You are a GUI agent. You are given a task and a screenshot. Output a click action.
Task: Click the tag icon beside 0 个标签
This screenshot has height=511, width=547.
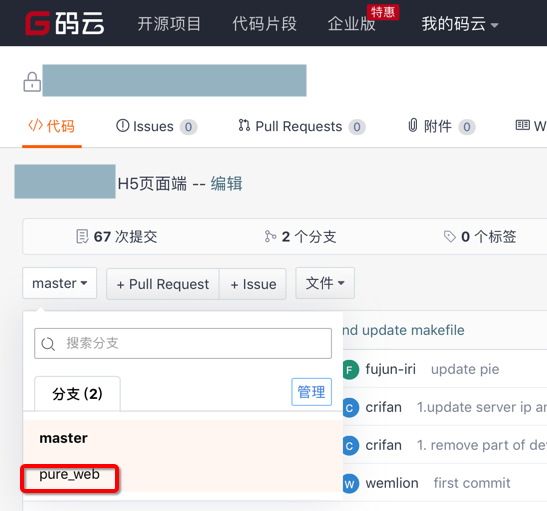(450, 236)
